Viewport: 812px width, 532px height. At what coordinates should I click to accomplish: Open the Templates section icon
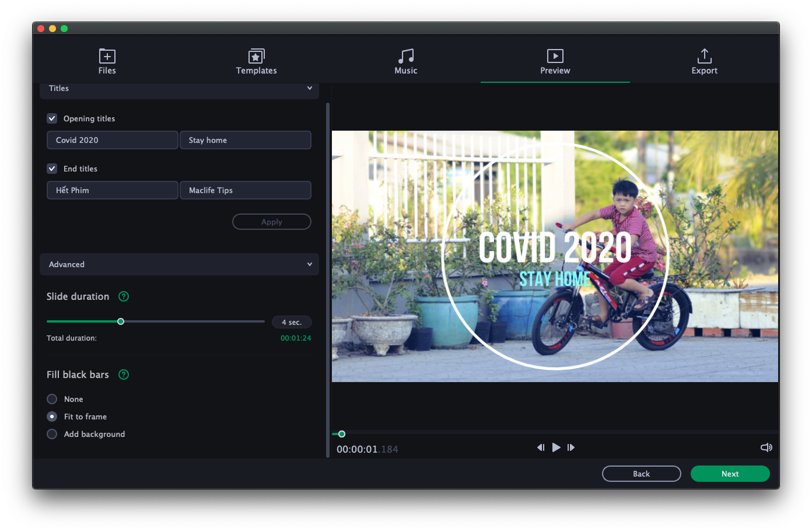click(256, 56)
